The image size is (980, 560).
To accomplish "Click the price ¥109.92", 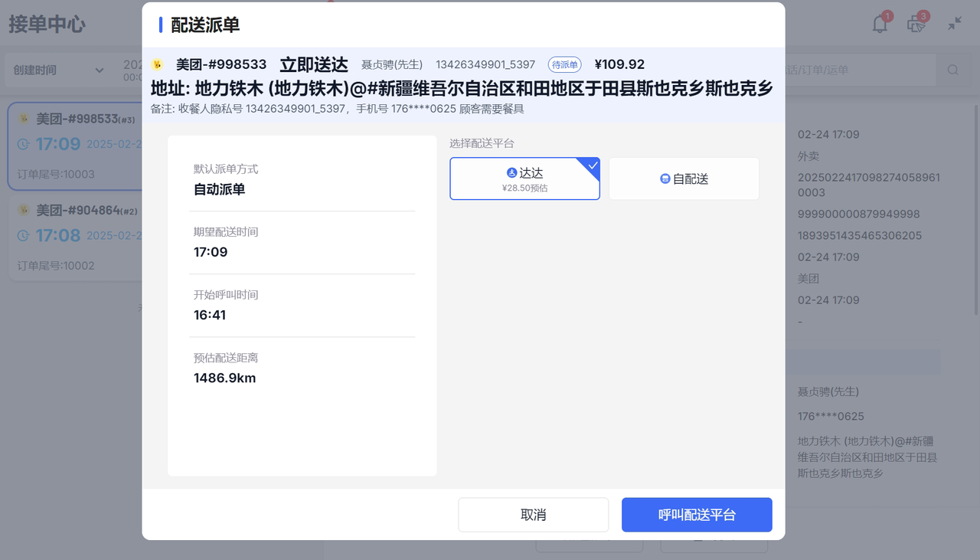I will (619, 64).
